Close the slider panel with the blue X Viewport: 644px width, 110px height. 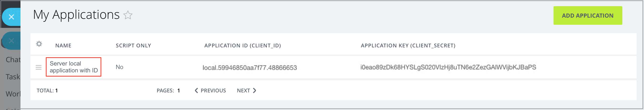tap(11, 17)
